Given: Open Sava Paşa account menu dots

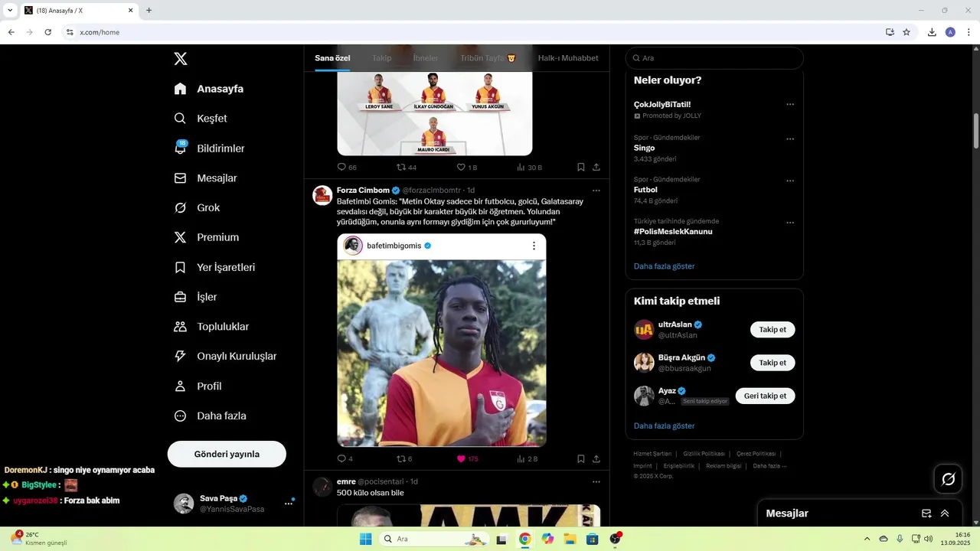Looking at the screenshot, I should [x=289, y=504].
